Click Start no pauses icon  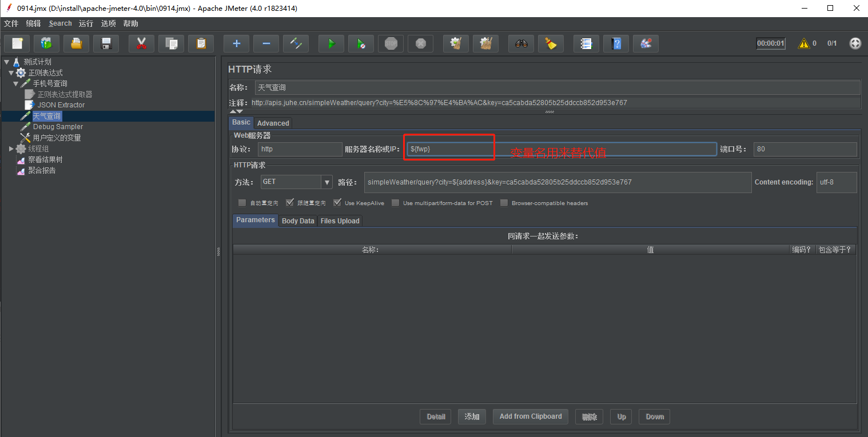click(x=361, y=43)
